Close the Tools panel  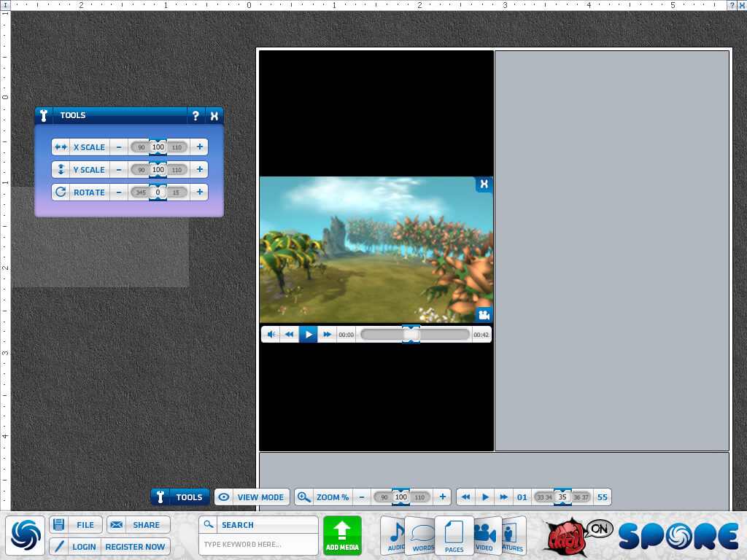[214, 116]
